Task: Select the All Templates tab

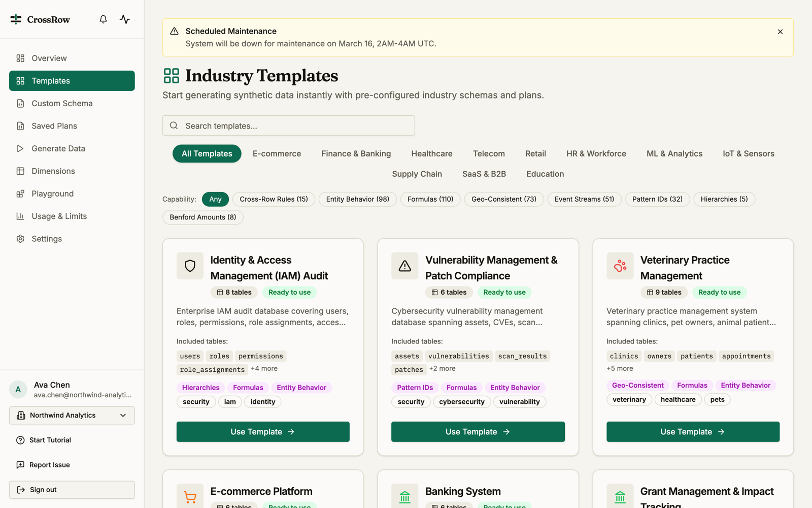Action: pos(207,154)
